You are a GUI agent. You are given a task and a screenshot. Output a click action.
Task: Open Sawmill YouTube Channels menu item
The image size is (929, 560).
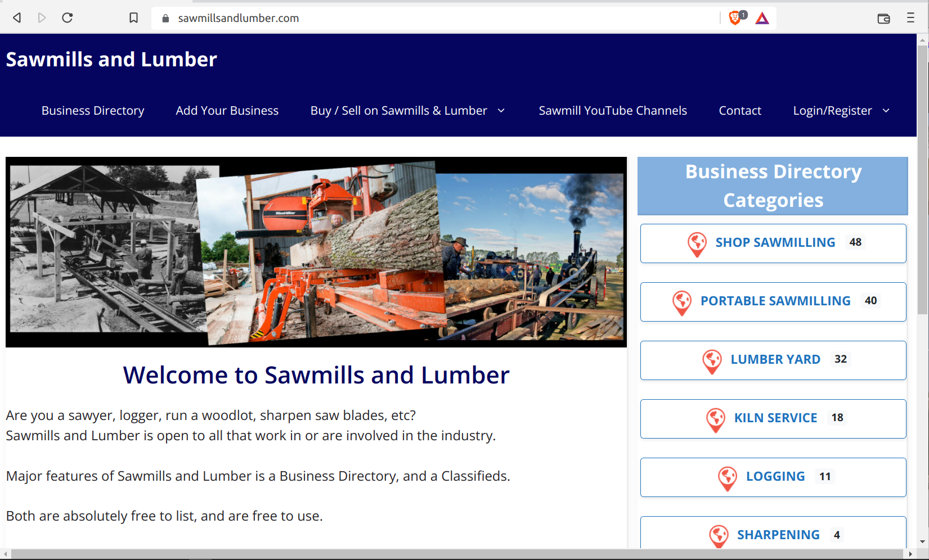point(613,111)
